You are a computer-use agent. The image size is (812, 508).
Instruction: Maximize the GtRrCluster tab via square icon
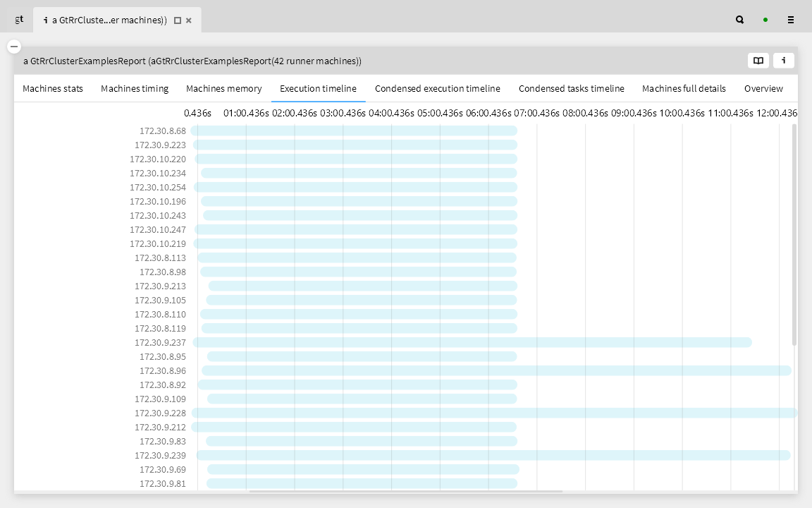pyautogui.click(x=178, y=20)
